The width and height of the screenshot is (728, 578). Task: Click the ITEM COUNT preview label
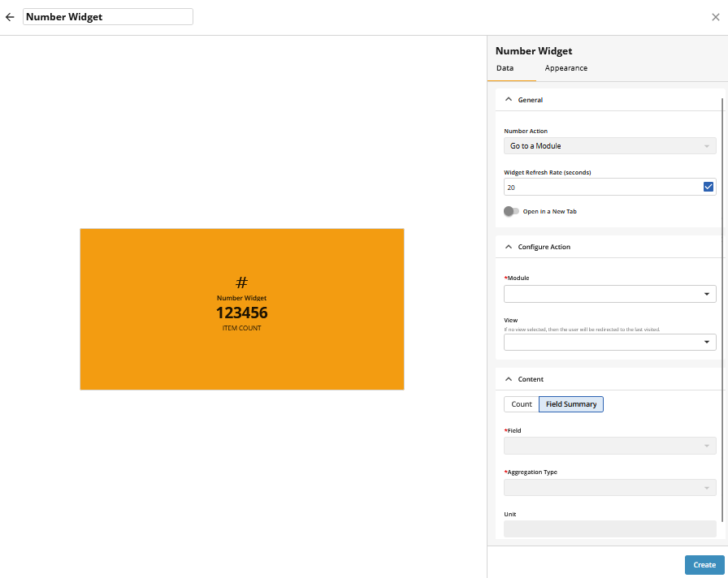click(x=241, y=328)
